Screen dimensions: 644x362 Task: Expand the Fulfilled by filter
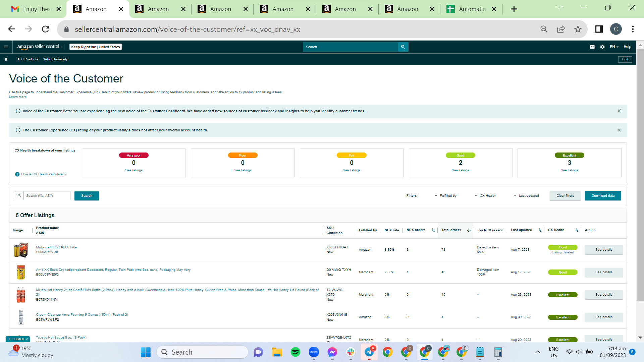445,196
